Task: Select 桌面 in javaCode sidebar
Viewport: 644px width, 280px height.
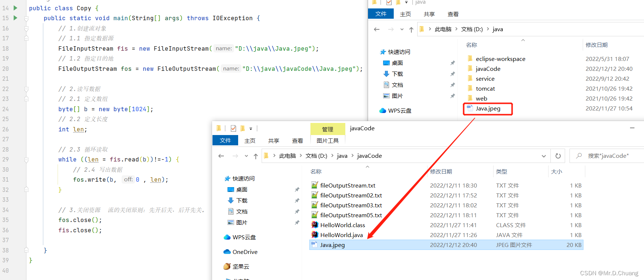Action: tap(237, 189)
